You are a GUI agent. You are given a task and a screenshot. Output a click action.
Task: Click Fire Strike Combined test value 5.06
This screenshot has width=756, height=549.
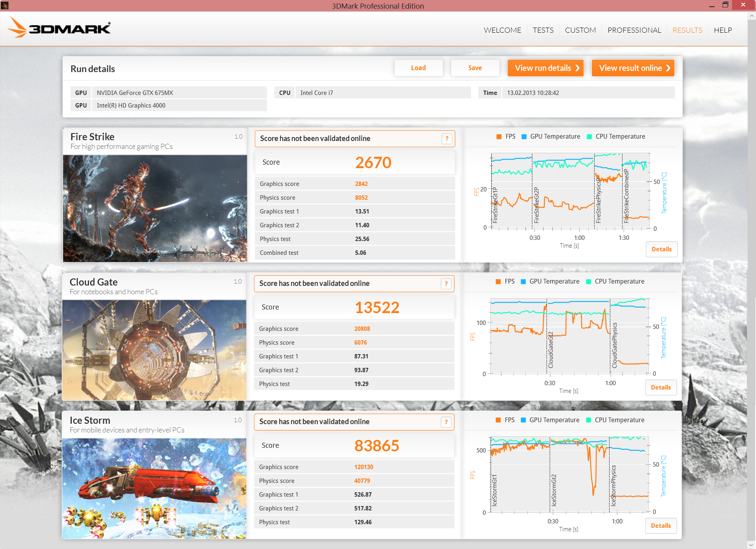click(x=360, y=253)
